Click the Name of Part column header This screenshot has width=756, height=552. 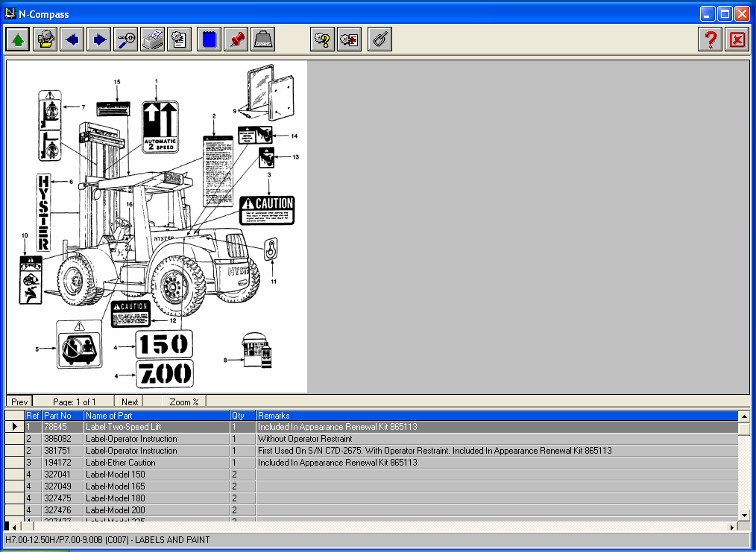click(157, 415)
